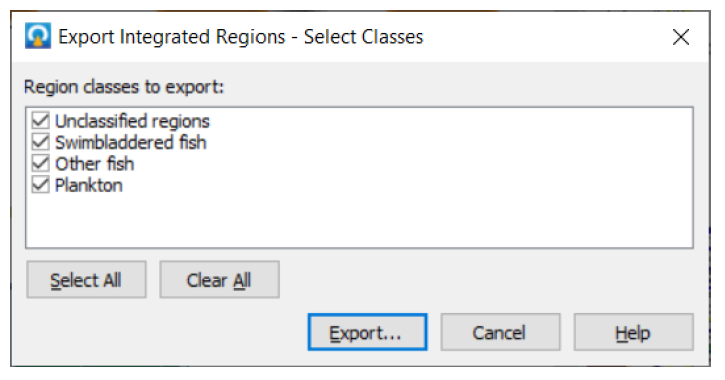725x380 pixels.
Task: Click the Clear All button
Action: point(219,280)
